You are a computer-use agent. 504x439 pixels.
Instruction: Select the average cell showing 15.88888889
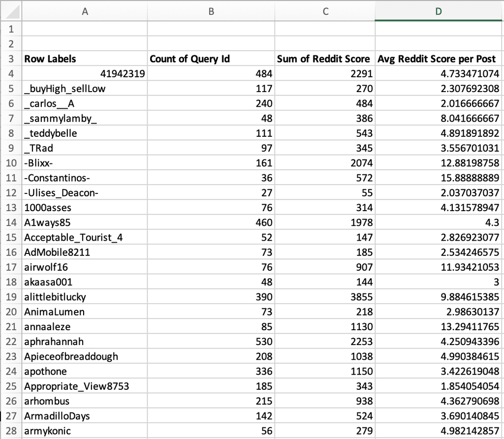click(439, 178)
